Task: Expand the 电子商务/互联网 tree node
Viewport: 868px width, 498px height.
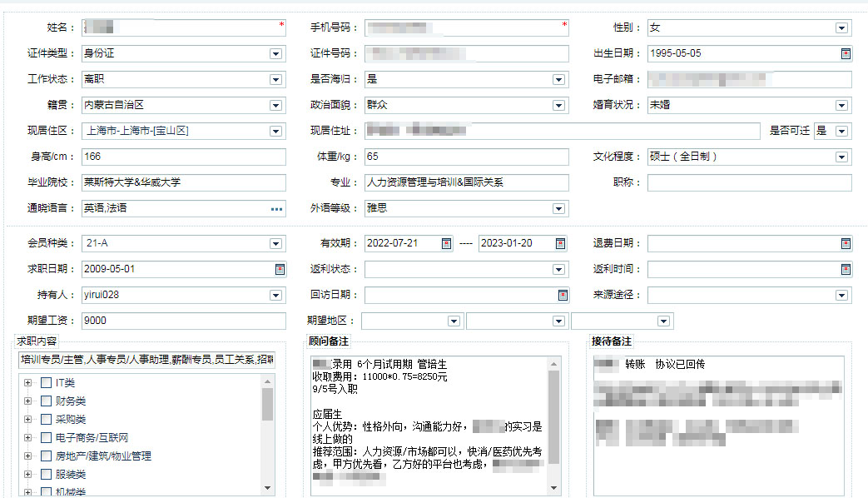Action: coord(27,437)
